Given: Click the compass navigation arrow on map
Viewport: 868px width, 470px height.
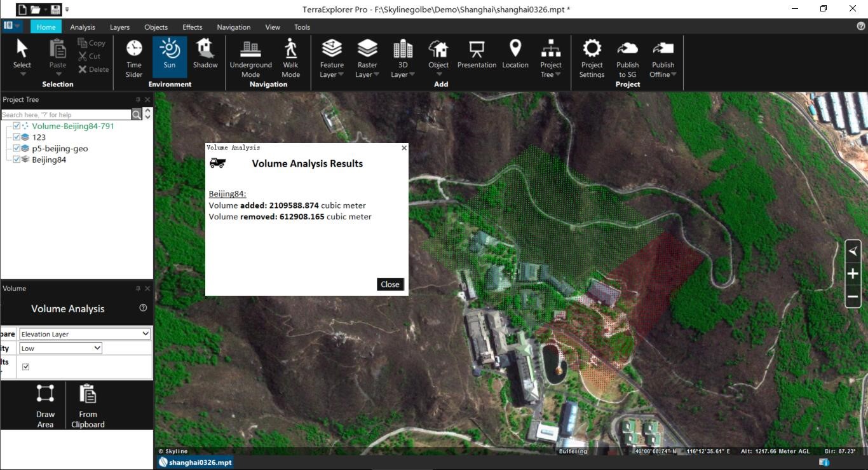Looking at the screenshot, I should [853, 251].
